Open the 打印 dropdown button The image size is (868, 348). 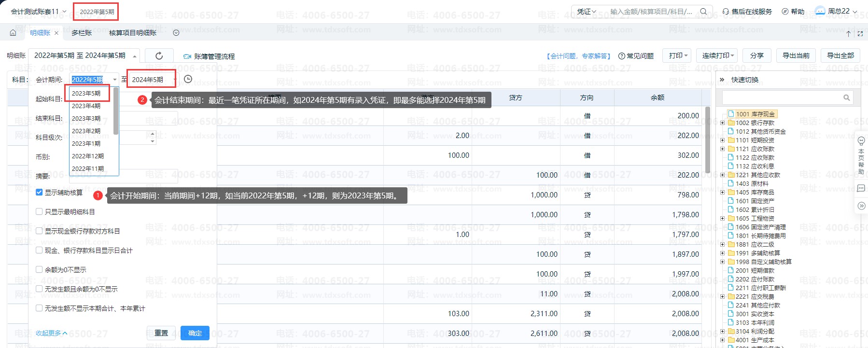click(677, 56)
